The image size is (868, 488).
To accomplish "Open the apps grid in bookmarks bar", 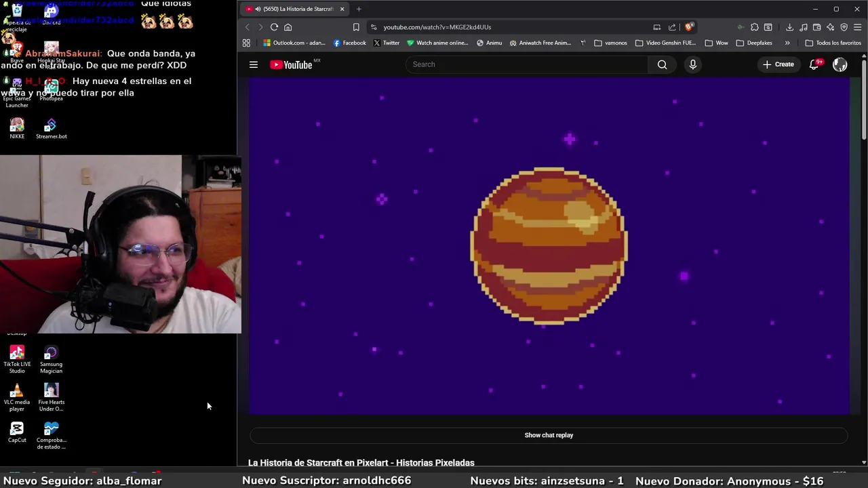I will pos(246,43).
